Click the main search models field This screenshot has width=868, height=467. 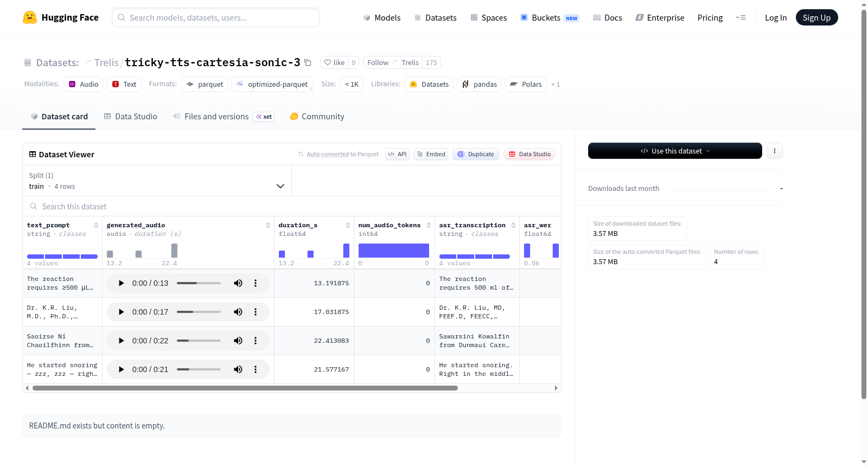tap(216, 17)
